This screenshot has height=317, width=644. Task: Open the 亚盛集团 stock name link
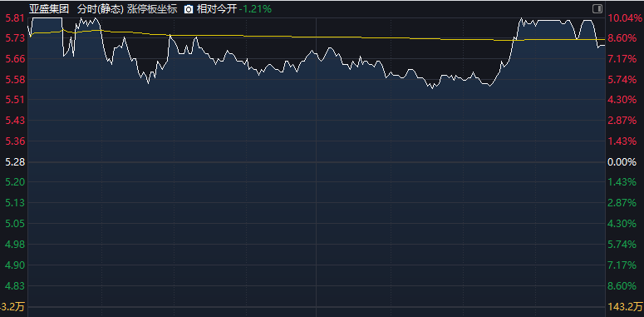(x=49, y=9)
